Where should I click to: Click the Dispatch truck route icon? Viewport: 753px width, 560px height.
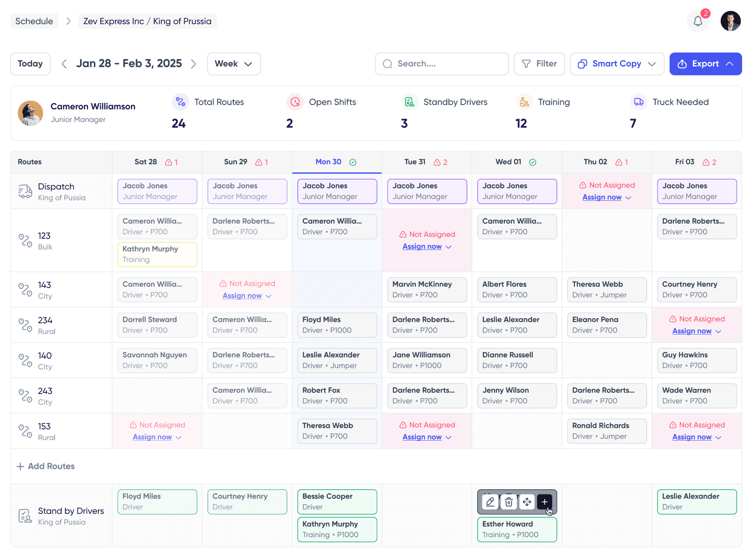tap(25, 191)
